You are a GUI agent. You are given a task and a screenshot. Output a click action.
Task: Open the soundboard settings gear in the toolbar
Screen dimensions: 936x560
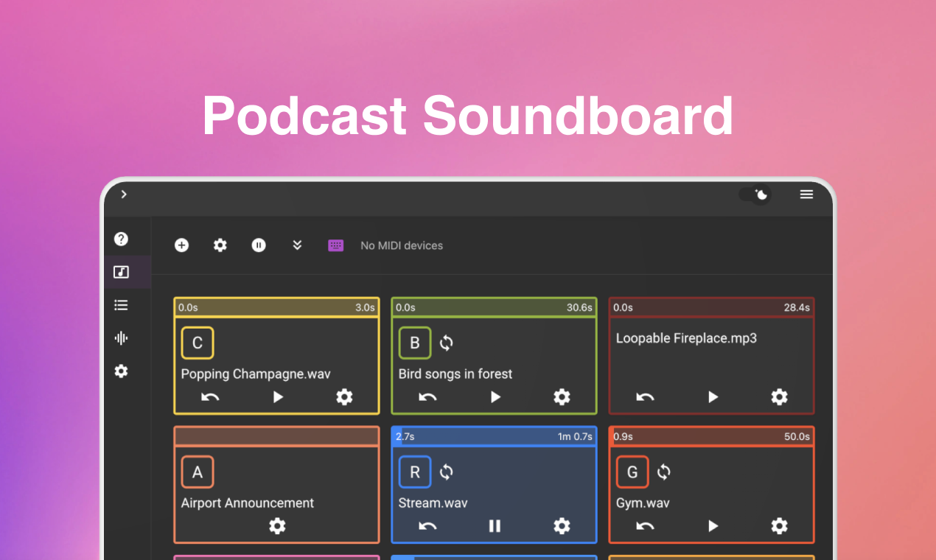220,245
